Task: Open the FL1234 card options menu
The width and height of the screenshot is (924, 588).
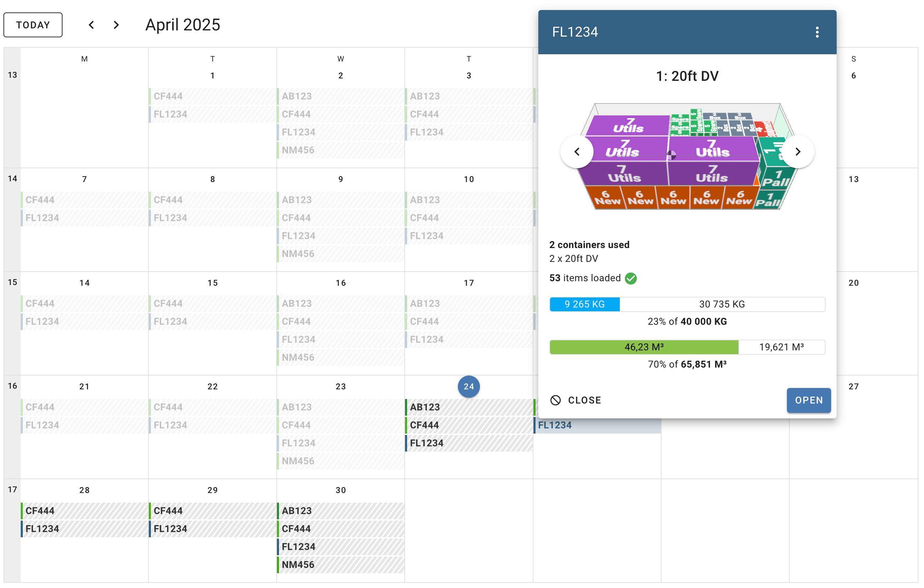Action: point(817,32)
